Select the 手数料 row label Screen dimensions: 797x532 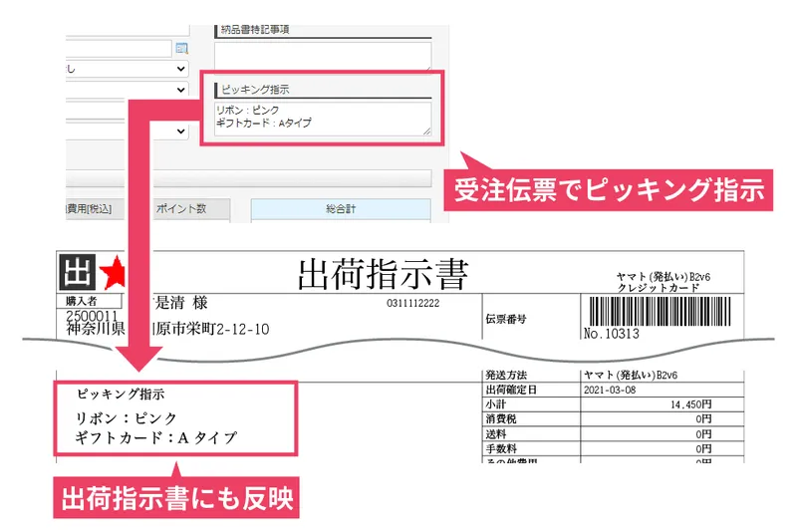(x=501, y=448)
